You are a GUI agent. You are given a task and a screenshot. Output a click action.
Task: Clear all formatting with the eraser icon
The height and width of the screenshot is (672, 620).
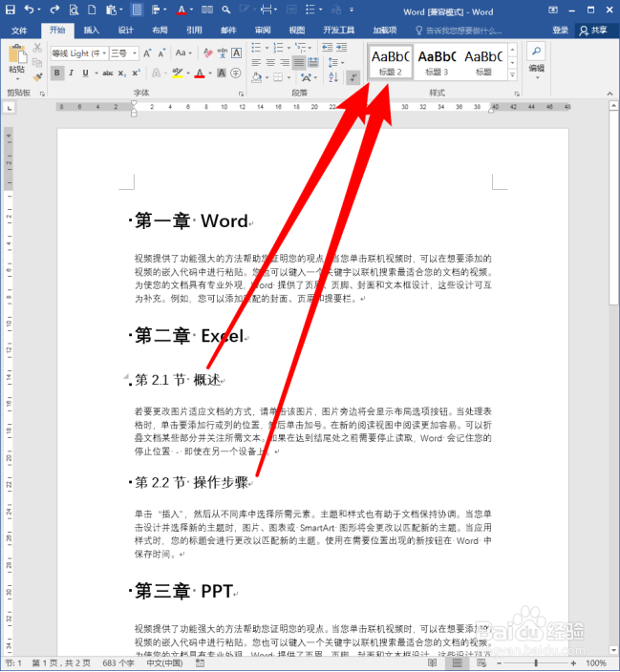click(208, 53)
